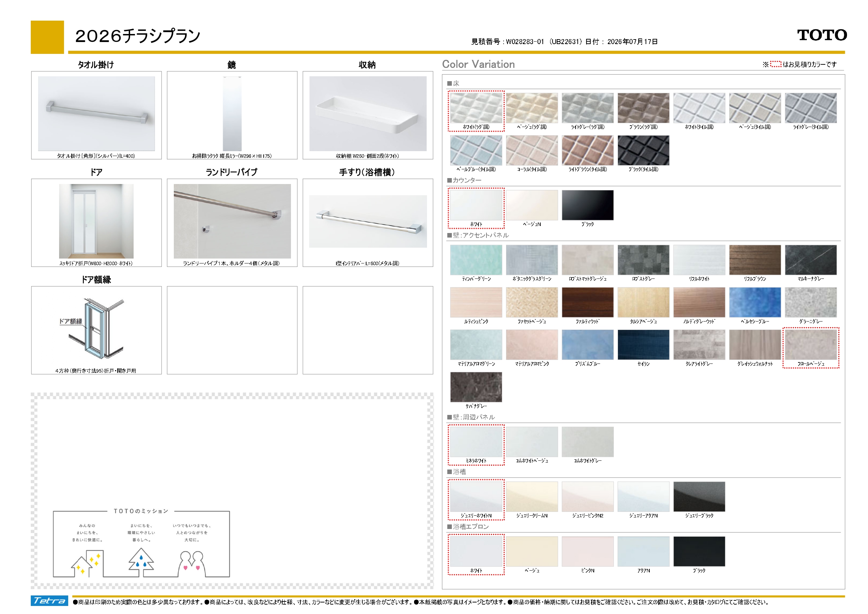This screenshot has height=614, width=868.
Task: Click the two people with hearts icon
Action: click(192, 564)
